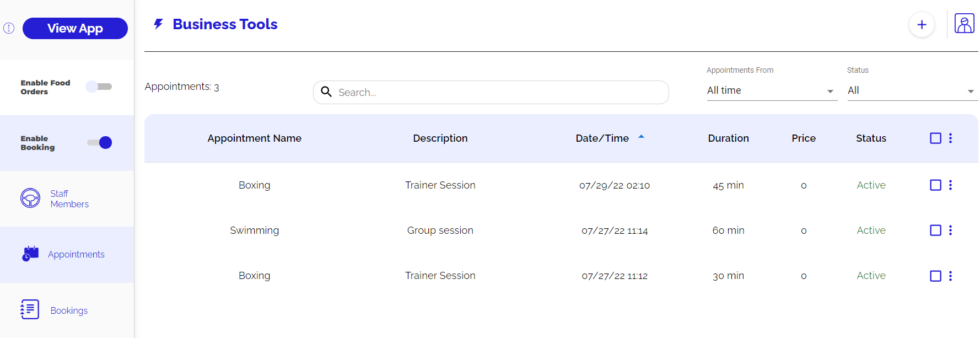The width and height of the screenshot is (980, 338).
Task: Click the plus icon to add appointment
Action: pyautogui.click(x=922, y=25)
